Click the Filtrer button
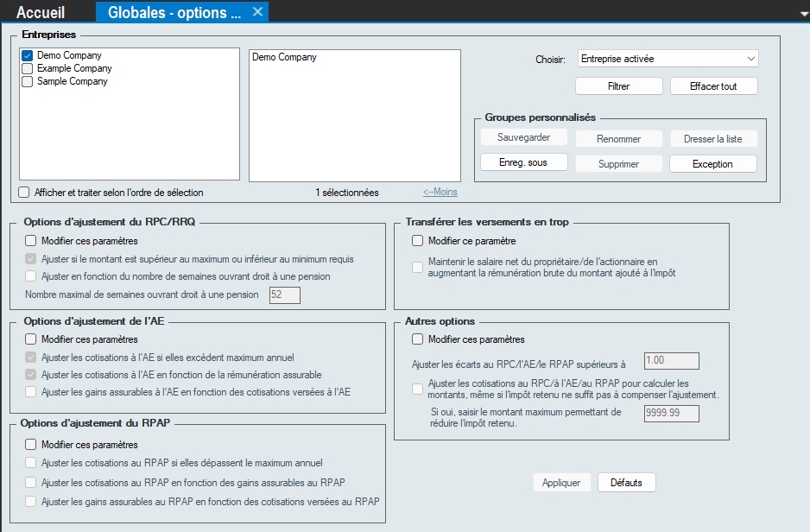 618,86
